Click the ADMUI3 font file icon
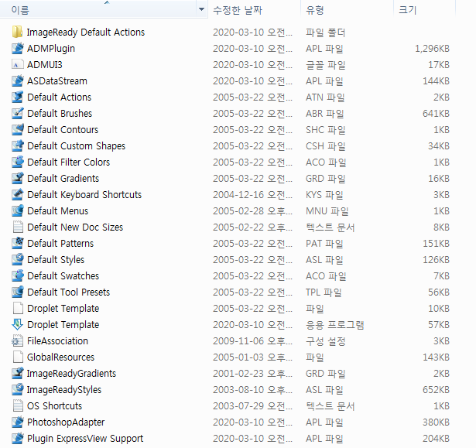The image size is (476, 448). pyautogui.click(x=18, y=64)
